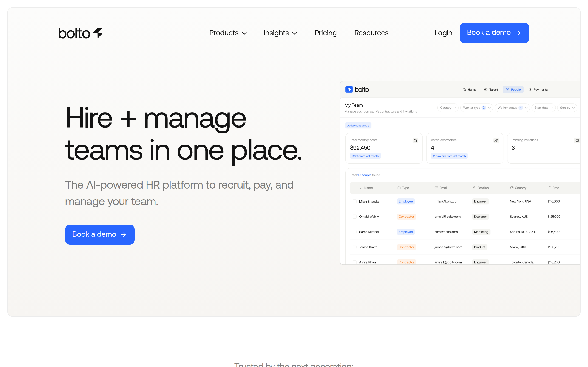Check the box next to Milan Bhandari
Viewport: 588px width, 367px height.
click(x=354, y=201)
